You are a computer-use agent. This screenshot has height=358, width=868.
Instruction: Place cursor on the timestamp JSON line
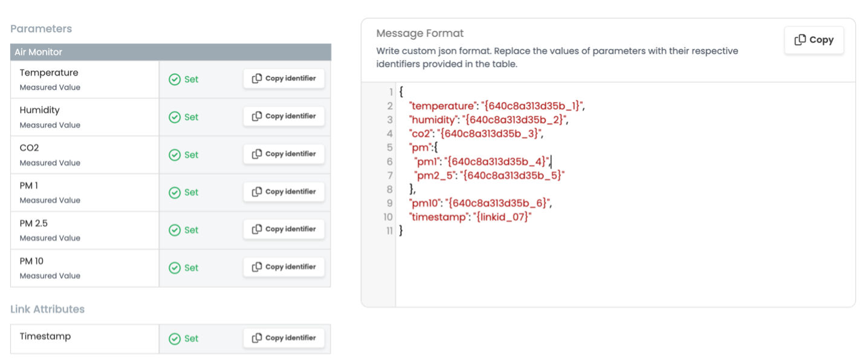[470, 217]
